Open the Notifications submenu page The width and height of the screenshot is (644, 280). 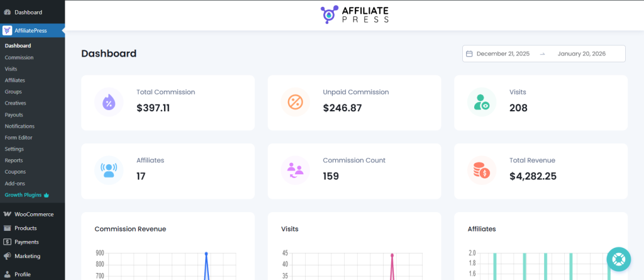[x=19, y=126]
